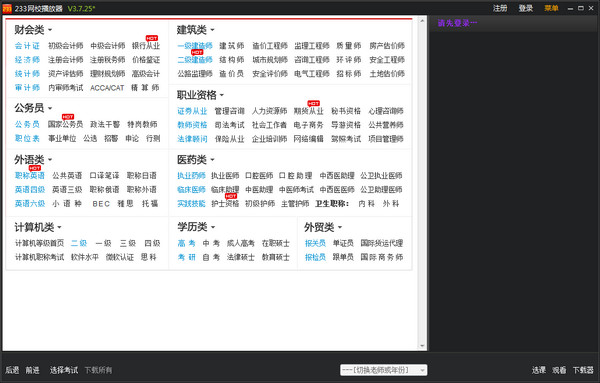Open the 切换老师或年份 dropdown

pos(384,370)
